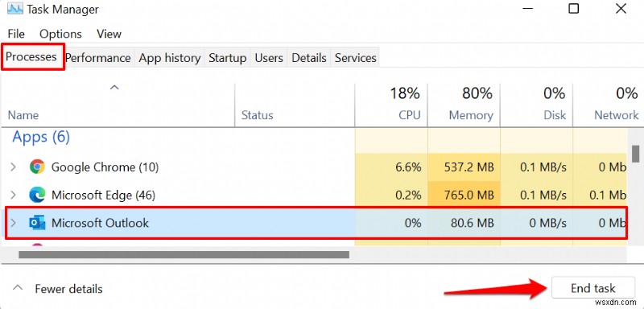
Task: Expand the Microsoft Outlook process entry
Action: pos(13,223)
